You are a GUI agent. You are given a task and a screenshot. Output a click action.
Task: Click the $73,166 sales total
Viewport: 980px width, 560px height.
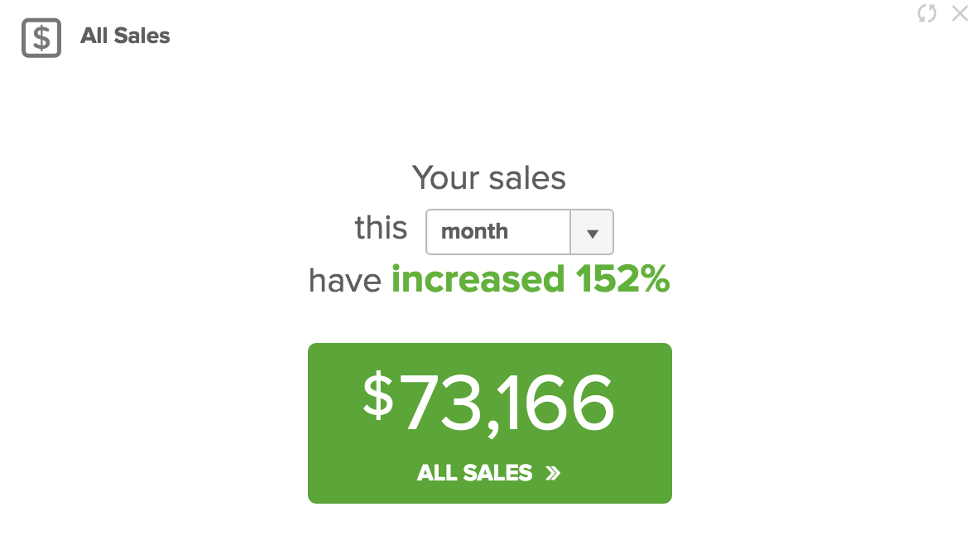(488, 403)
